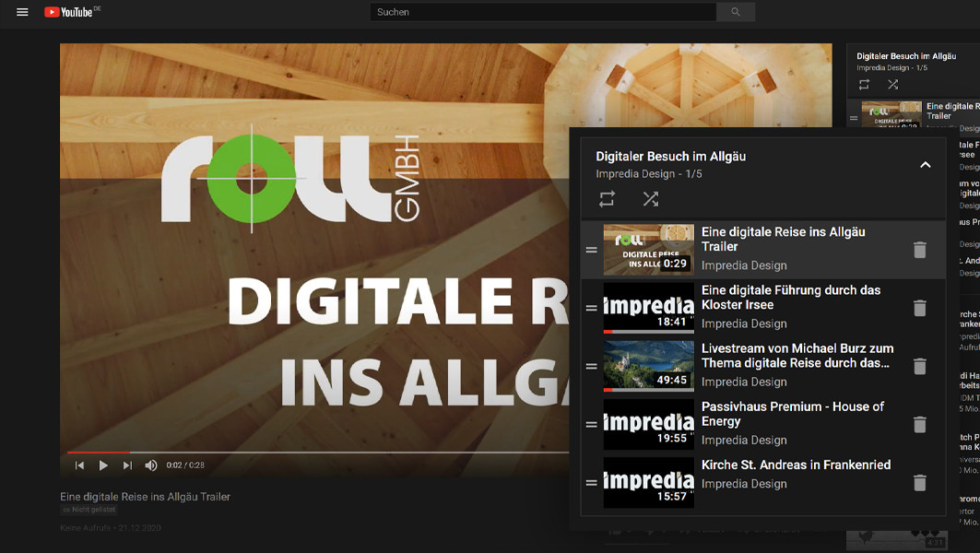Play the video

(103, 465)
